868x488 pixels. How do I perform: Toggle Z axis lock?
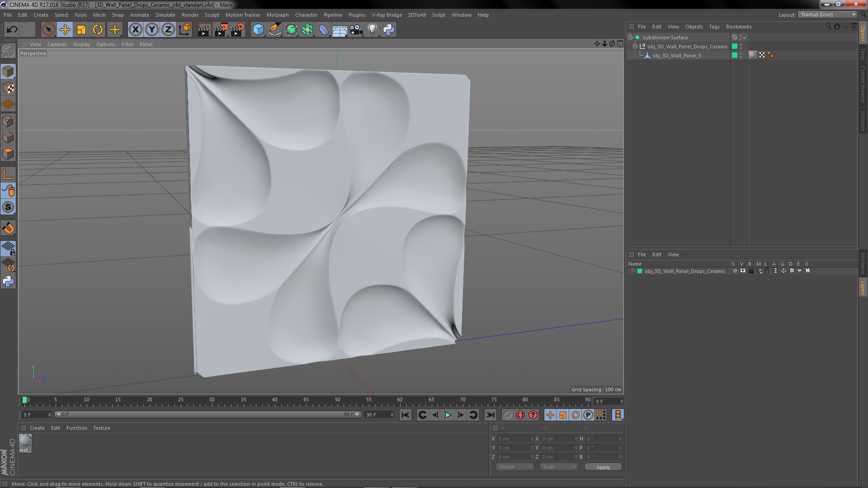(168, 30)
